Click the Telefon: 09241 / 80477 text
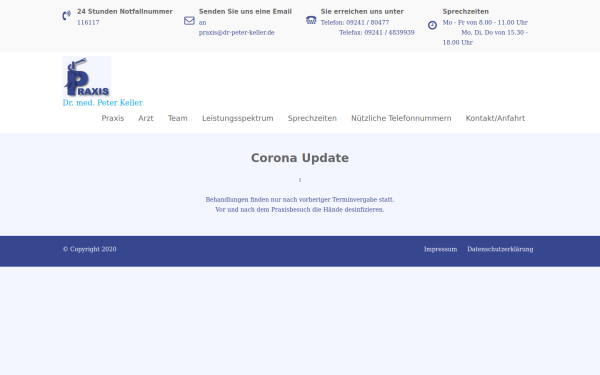The width and height of the screenshot is (600, 375). tap(355, 23)
